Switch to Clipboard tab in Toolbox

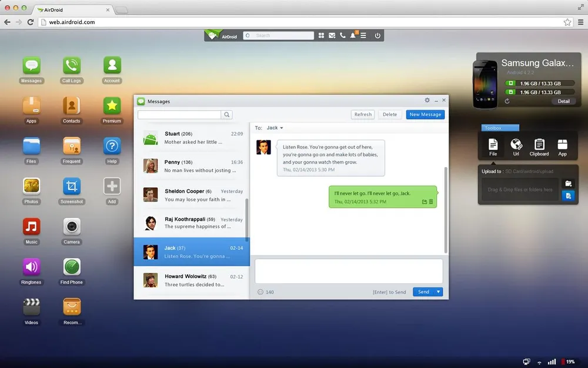(x=539, y=146)
